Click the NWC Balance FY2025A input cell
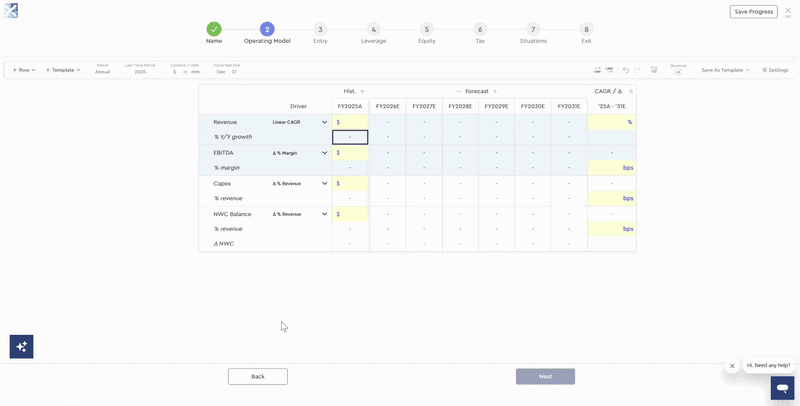800x406 pixels. pos(350,214)
